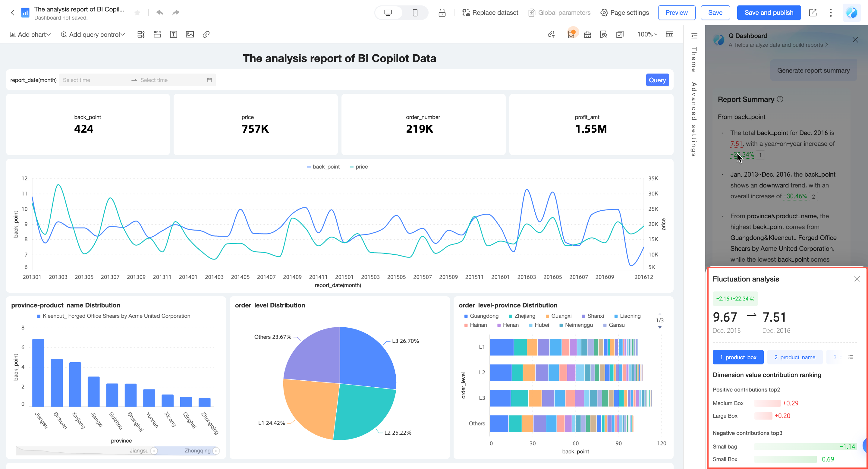The image size is (868, 469).
Task: Switch to mobile layout view
Action: (x=415, y=13)
